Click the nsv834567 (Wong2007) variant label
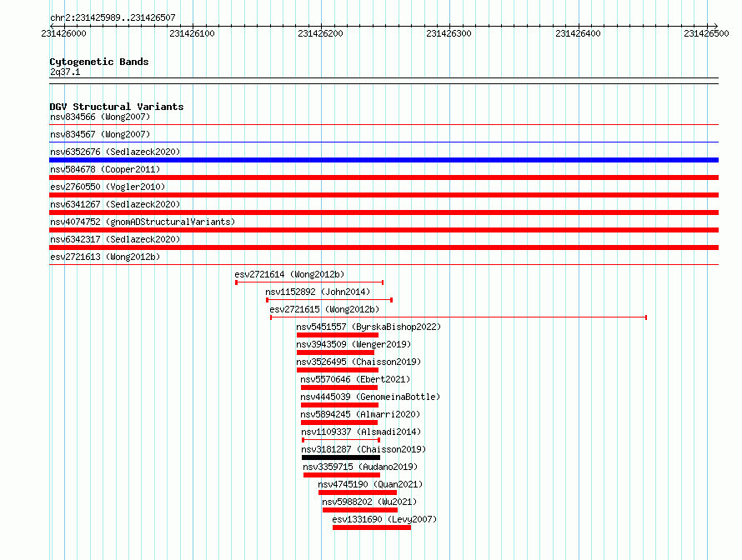742x560 pixels. click(100, 134)
